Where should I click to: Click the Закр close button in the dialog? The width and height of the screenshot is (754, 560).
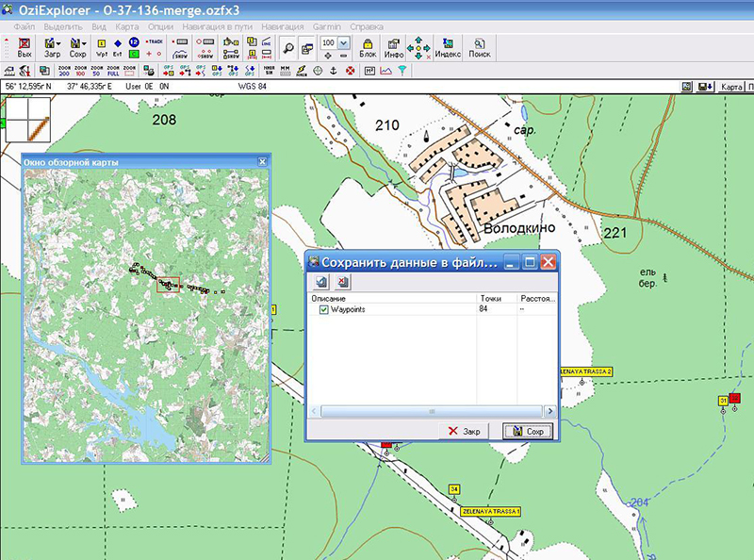click(x=464, y=431)
